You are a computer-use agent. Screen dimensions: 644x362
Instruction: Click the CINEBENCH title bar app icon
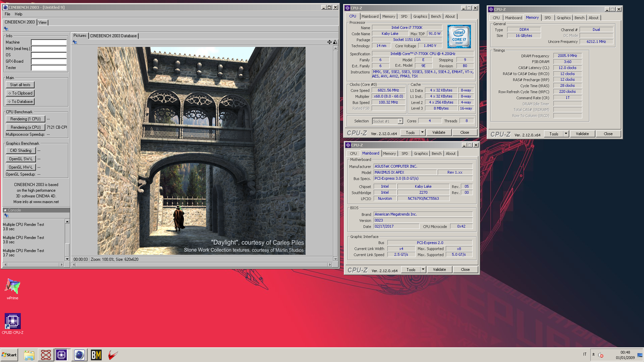click(5, 7)
